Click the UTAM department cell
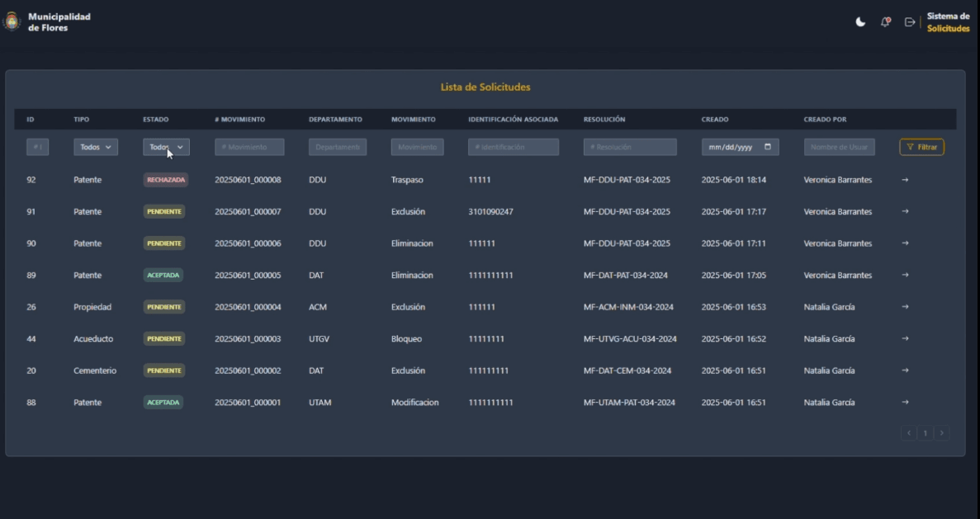Screen dimensions: 980x519 click(x=320, y=402)
